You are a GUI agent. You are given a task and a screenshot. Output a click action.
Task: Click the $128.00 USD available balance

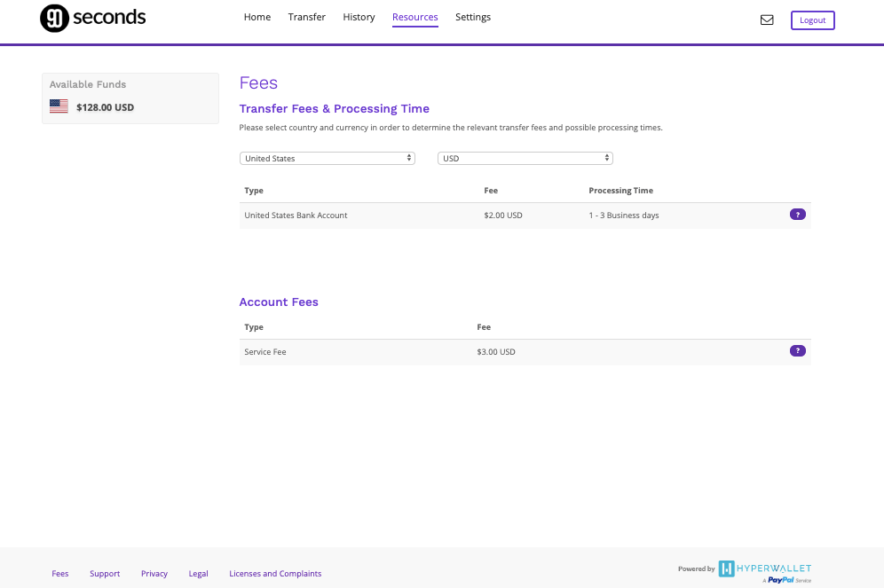[x=105, y=107]
